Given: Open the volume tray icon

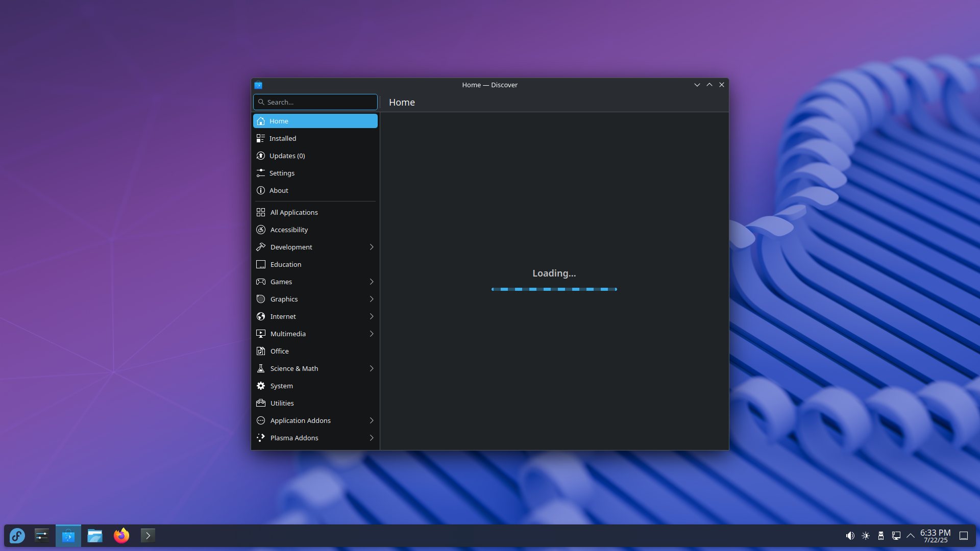Looking at the screenshot, I should (850, 536).
